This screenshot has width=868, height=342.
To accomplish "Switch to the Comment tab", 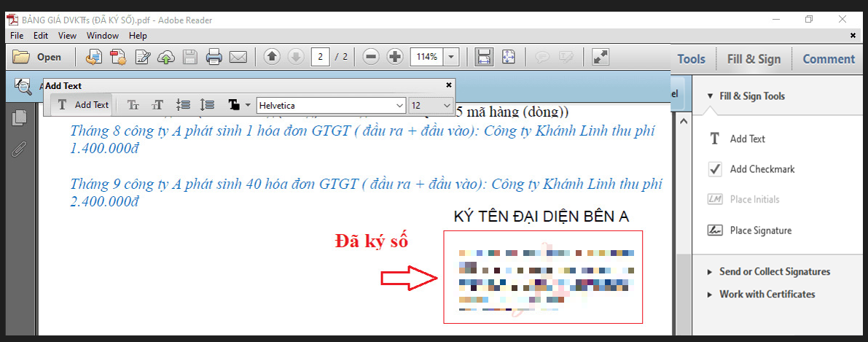I will click(828, 59).
